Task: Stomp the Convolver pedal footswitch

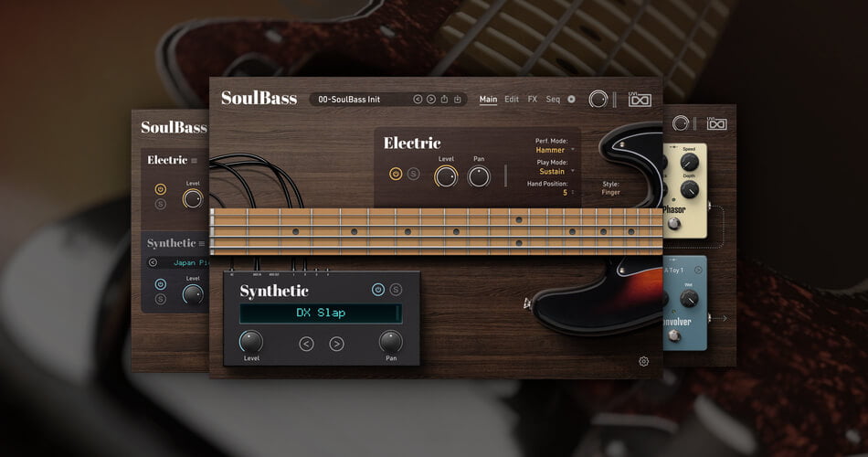Action: (x=673, y=335)
